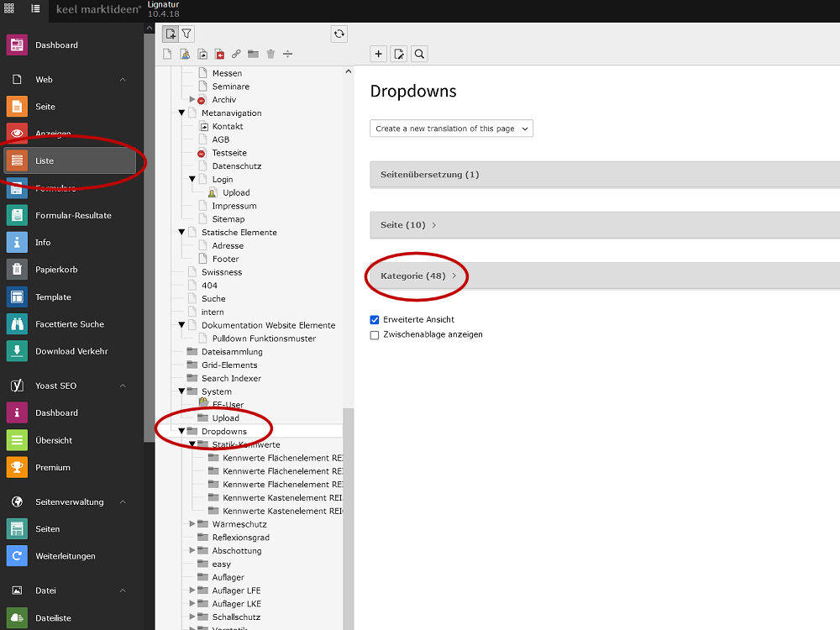Select the Reflexionsgrad folder
Image resolution: width=840 pixels, height=630 pixels.
(240, 538)
